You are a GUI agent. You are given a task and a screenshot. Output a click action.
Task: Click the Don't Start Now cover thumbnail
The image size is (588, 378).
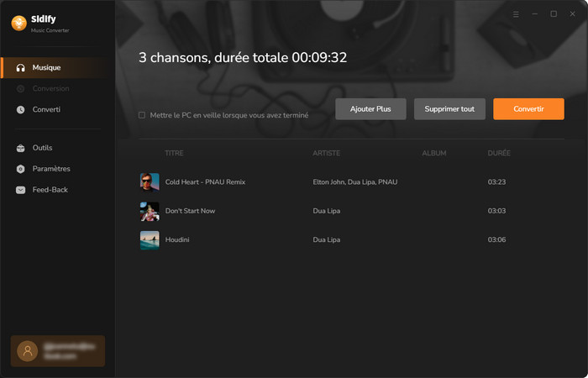[x=150, y=211]
